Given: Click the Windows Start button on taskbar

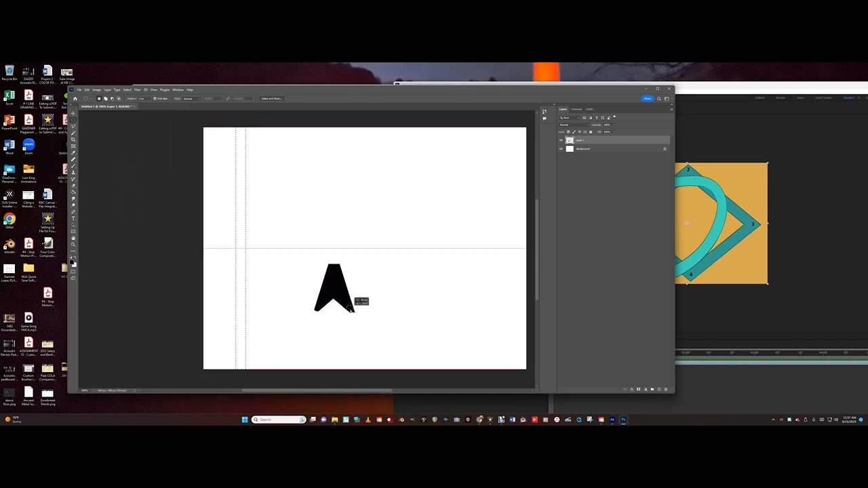Looking at the screenshot, I should (245, 420).
